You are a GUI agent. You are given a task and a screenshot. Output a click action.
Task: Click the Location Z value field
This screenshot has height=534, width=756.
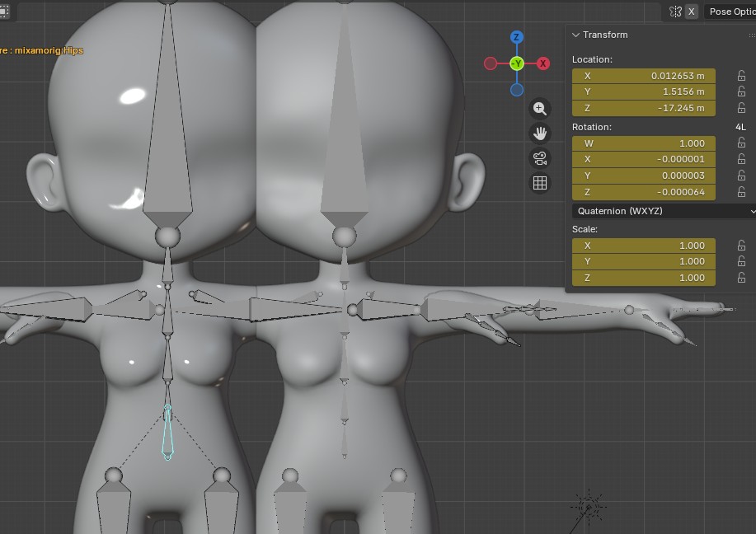coord(643,108)
